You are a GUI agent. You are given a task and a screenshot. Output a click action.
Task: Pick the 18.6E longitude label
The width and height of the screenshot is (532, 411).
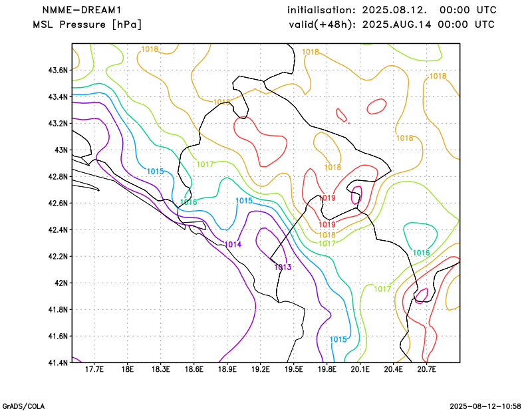pyautogui.click(x=194, y=369)
